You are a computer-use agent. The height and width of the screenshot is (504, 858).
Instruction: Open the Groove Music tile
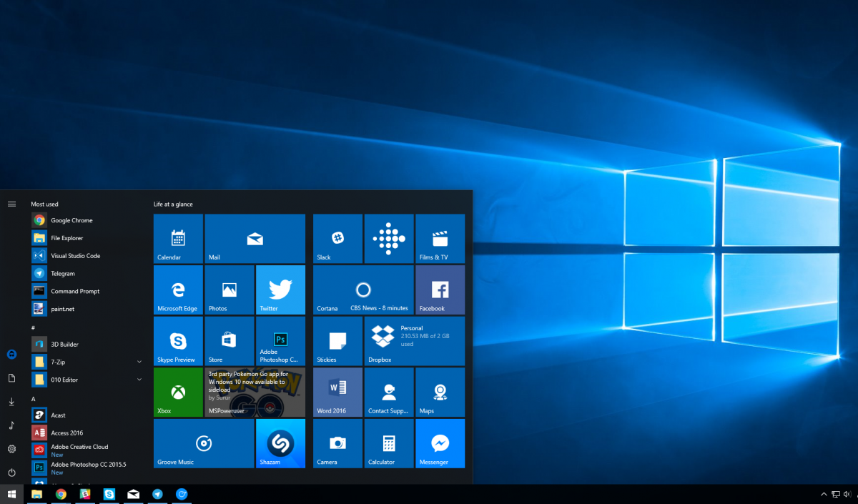click(x=204, y=443)
